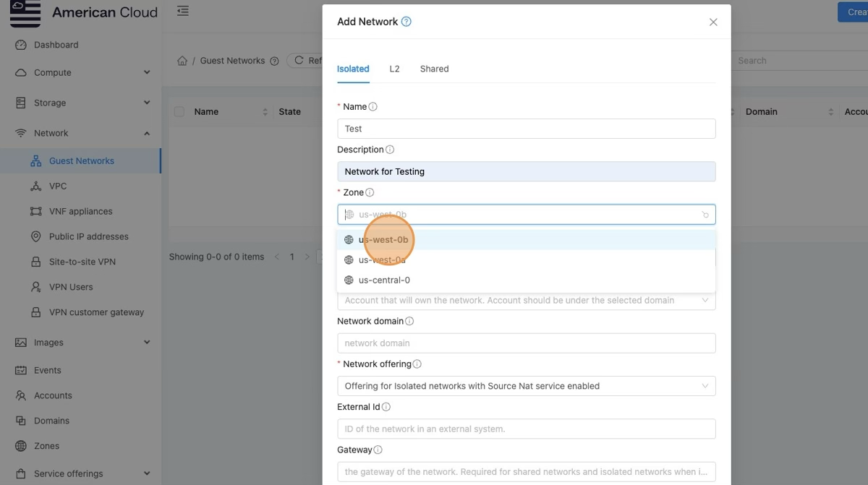Click the sidebar collapse icon in header
868x485 pixels.
(183, 12)
